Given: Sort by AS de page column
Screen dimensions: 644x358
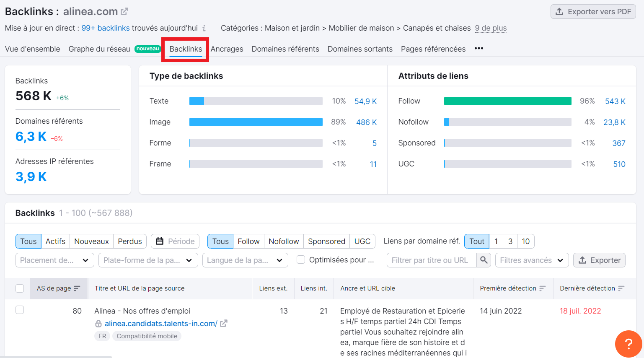Looking at the screenshot, I should [59, 288].
